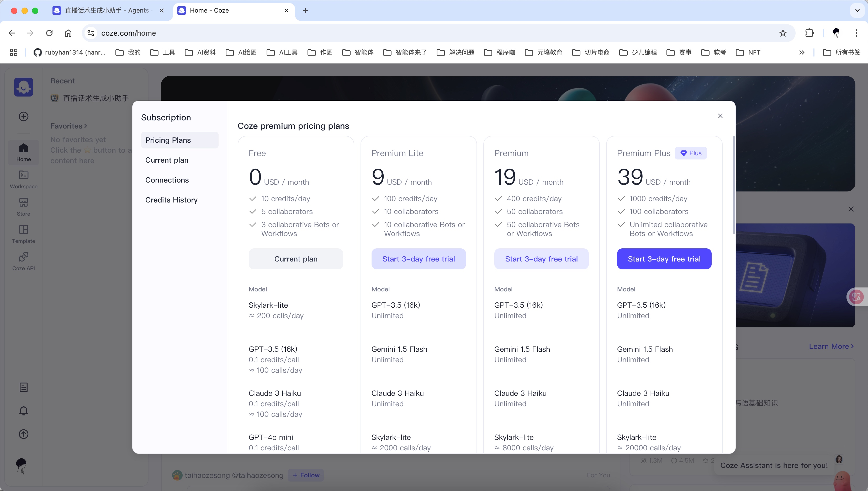Open Chrome extensions puzzle icon
The height and width of the screenshot is (491, 868).
[809, 33]
